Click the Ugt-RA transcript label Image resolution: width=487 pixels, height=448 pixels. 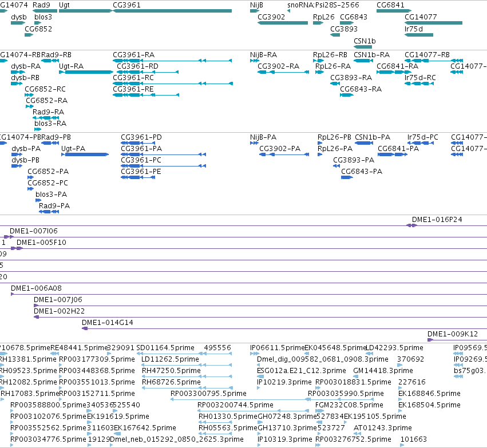(x=71, y=66)
